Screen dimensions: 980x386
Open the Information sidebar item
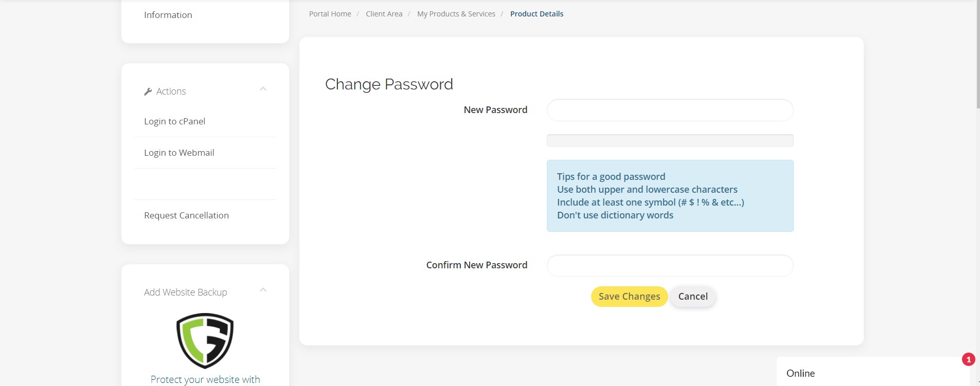168,15
